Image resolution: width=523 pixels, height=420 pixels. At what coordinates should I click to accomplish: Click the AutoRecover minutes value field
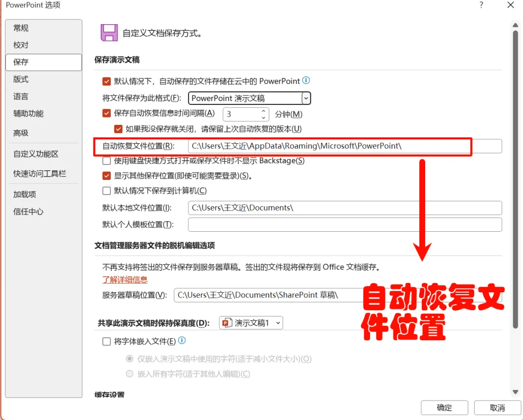pos(242,114)
